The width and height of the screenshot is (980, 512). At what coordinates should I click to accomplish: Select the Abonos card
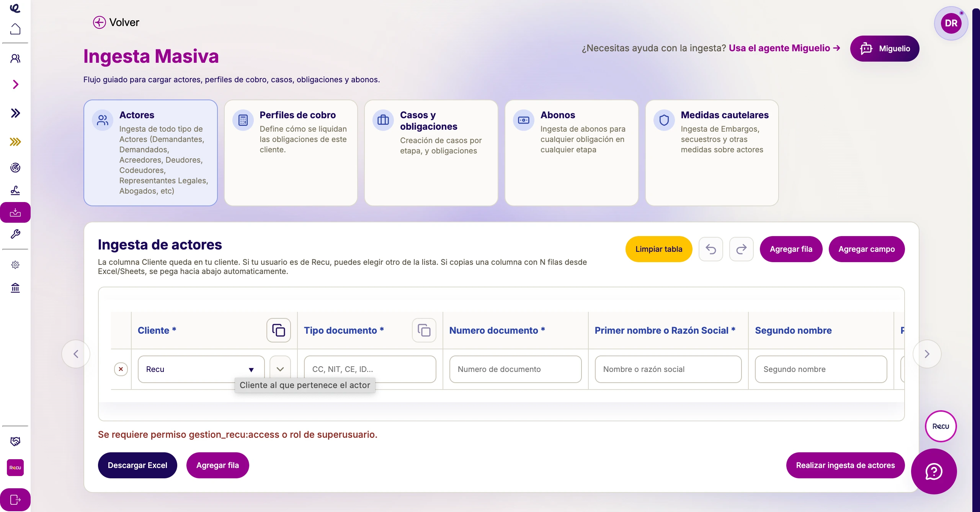(x=572, y=153)
